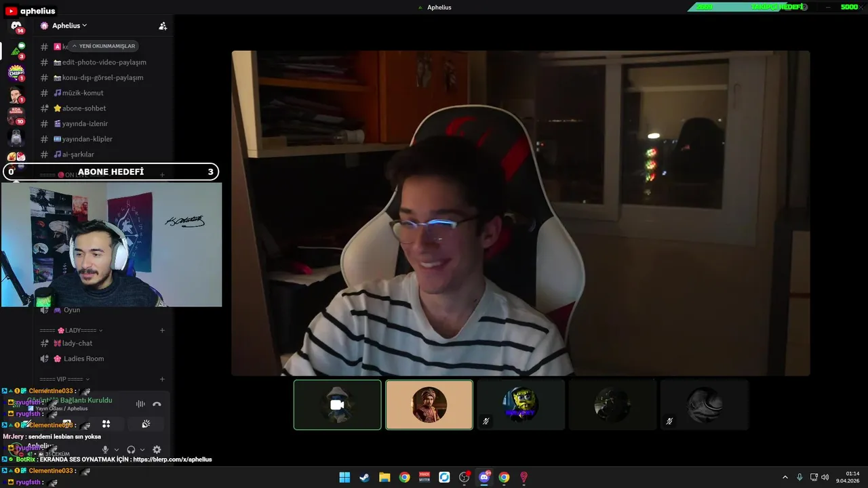Open Steam from the taskbar
This screenshot has height=488, width=868.
pos(364,477)
